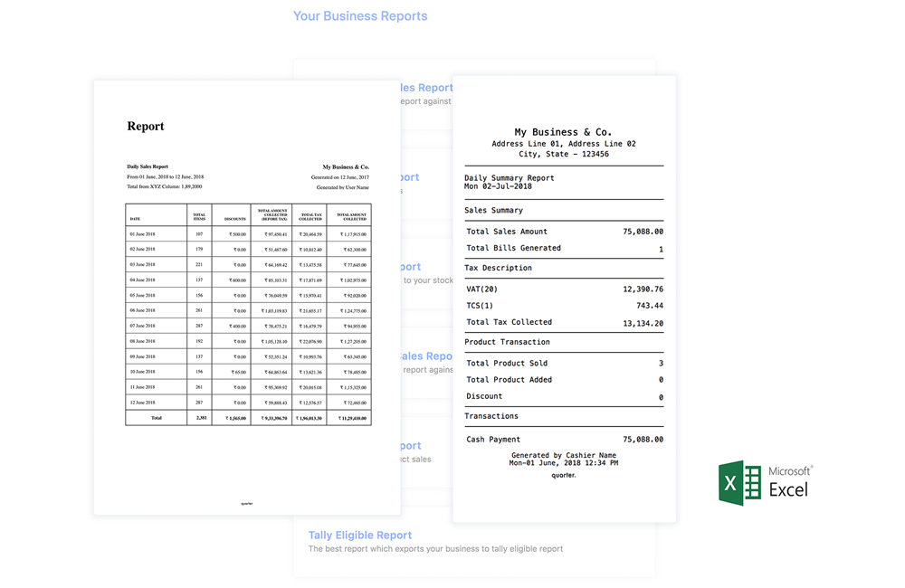Click the green Excel logo icon
The height and width of the screenshot is (588, 905).
(x=739, y=482)
